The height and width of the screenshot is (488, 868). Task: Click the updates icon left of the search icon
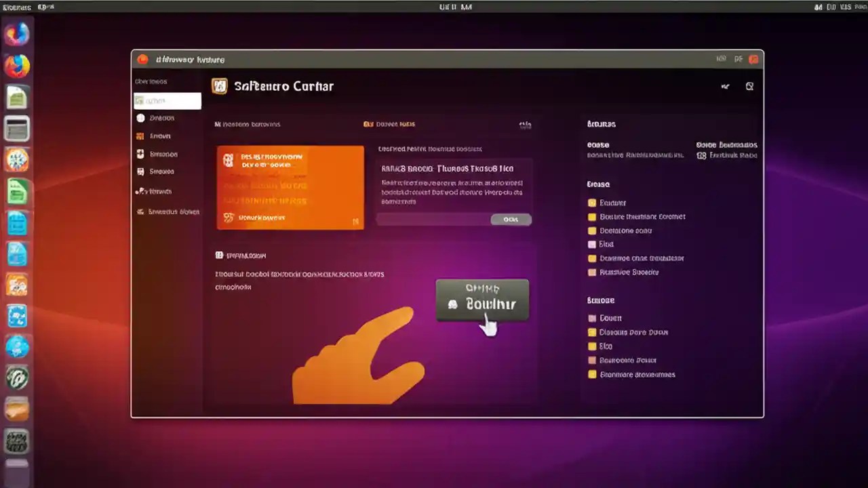[x=724, y=86]
